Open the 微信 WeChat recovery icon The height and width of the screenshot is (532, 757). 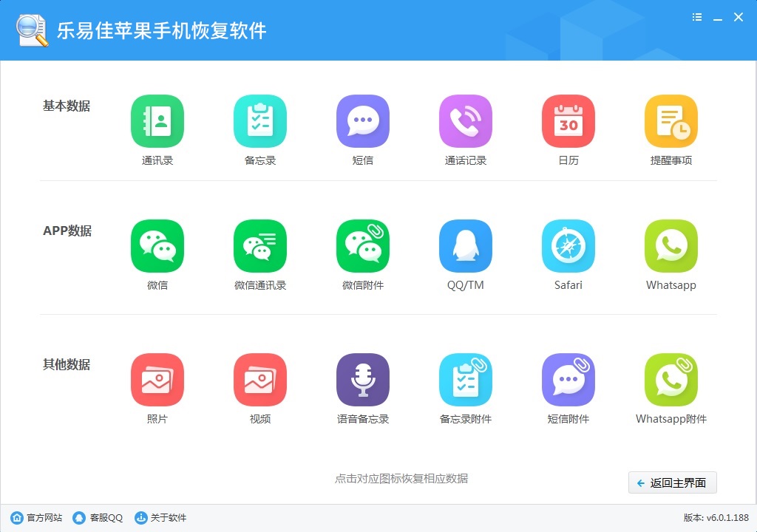pyautogui.click(x=157, y=246)
